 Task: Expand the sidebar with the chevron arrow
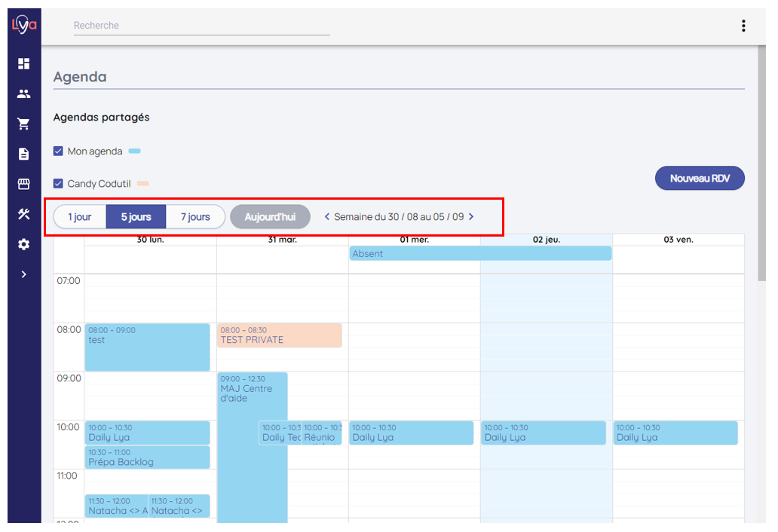click(x=23, y=275)
